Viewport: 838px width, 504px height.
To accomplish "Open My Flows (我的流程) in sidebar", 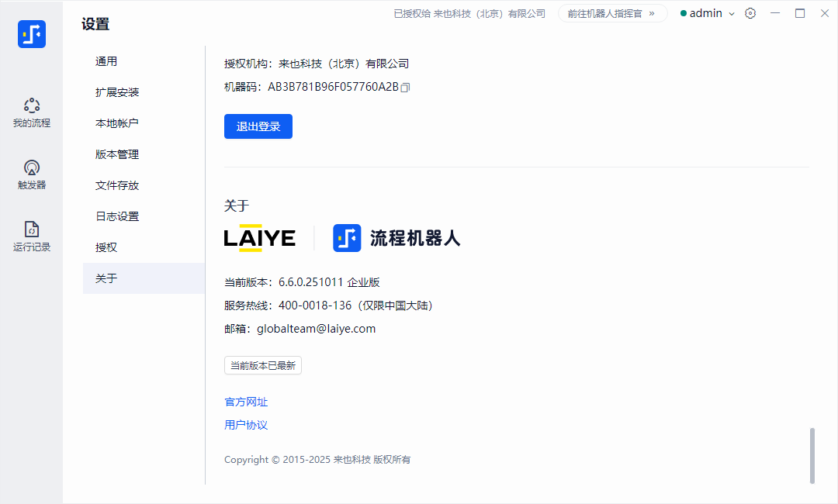I will point(32,112).
